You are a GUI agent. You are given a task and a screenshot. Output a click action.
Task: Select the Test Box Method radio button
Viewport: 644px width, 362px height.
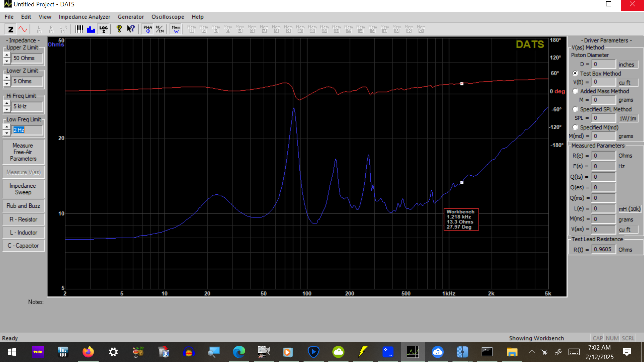pyautogui.click(x=575, y=73)
